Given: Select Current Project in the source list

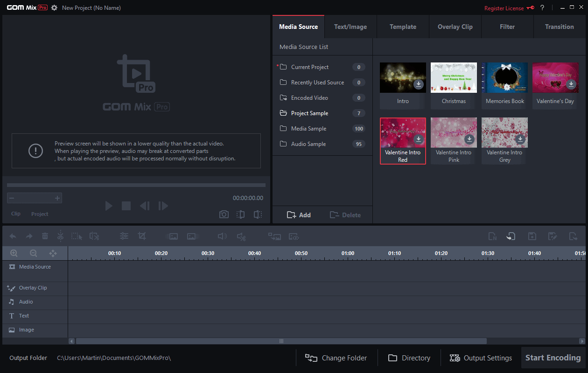Looking at the screenshot, I should pyautogui.click(x=322, y=67).
